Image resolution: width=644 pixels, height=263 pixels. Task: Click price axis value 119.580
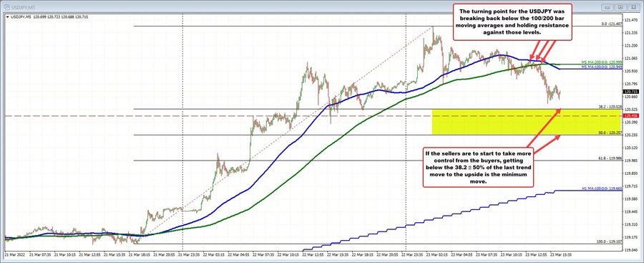click(631, 199)
